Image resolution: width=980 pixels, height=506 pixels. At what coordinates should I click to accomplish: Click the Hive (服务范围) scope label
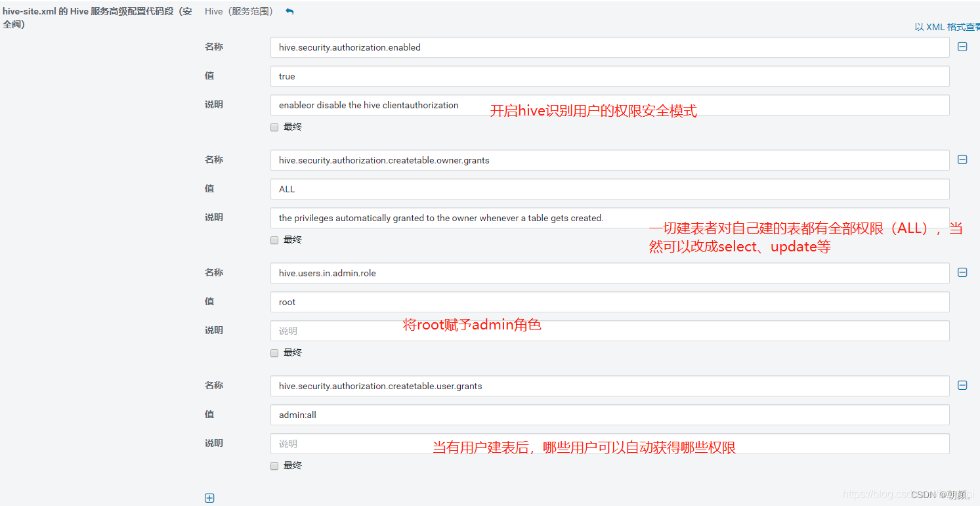pos(240,12)
